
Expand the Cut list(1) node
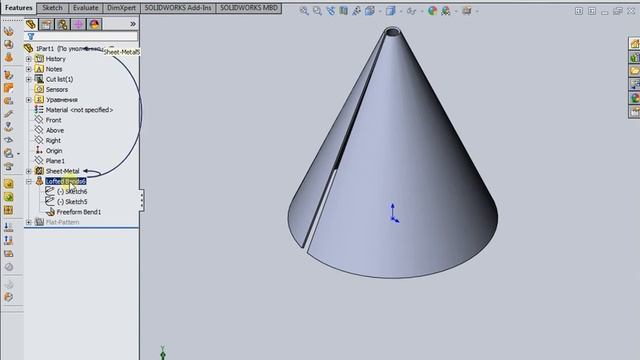coord(29,80)
